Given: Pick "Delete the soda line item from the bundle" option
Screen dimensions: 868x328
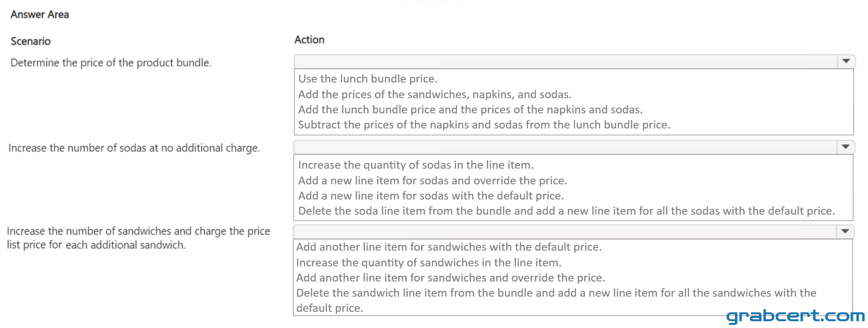Looking at the screenshot, I should [x=566, y=211].
